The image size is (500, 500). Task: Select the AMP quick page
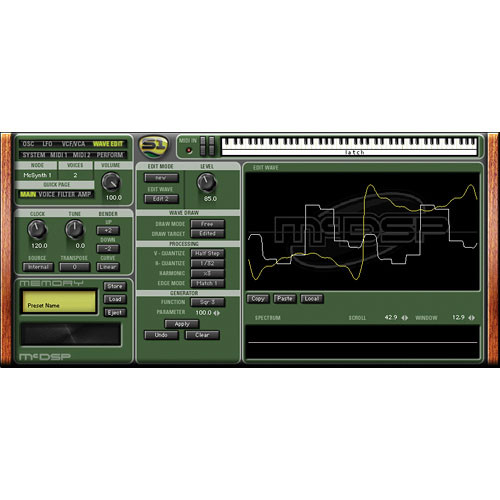84,194
